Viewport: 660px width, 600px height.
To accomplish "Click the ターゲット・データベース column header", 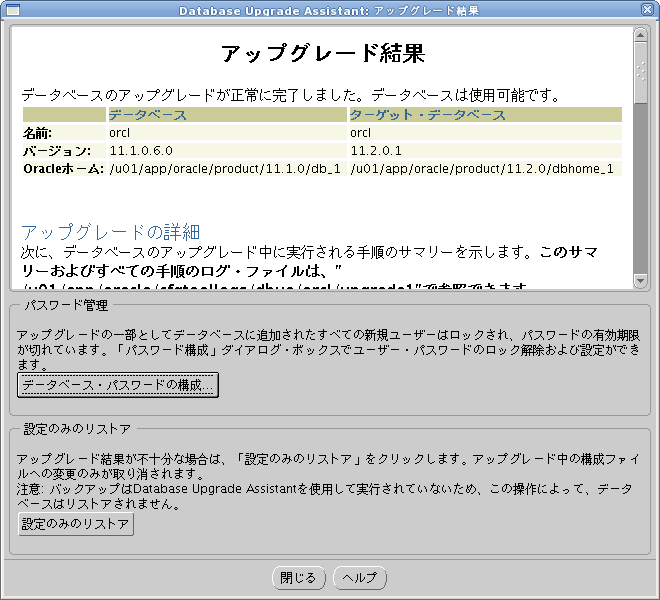I will tap(485, 115).
